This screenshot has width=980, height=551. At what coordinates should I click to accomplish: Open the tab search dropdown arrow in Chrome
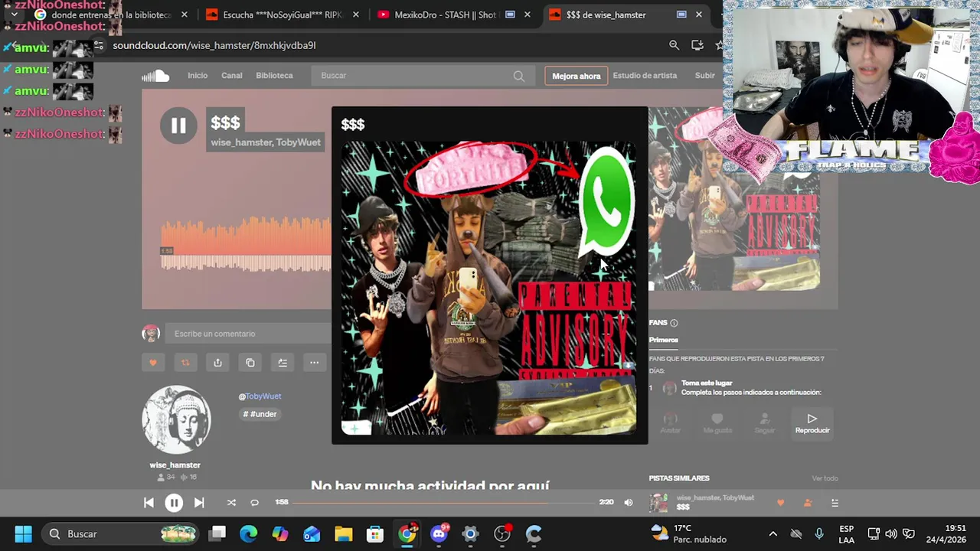click(x=14, y=15)
